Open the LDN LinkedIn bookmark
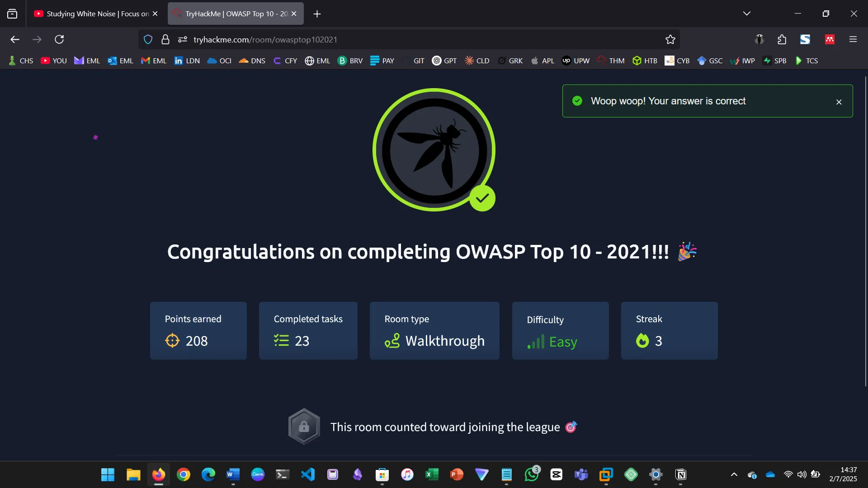The height and width of the screenshot is (488, 868). 187,60
